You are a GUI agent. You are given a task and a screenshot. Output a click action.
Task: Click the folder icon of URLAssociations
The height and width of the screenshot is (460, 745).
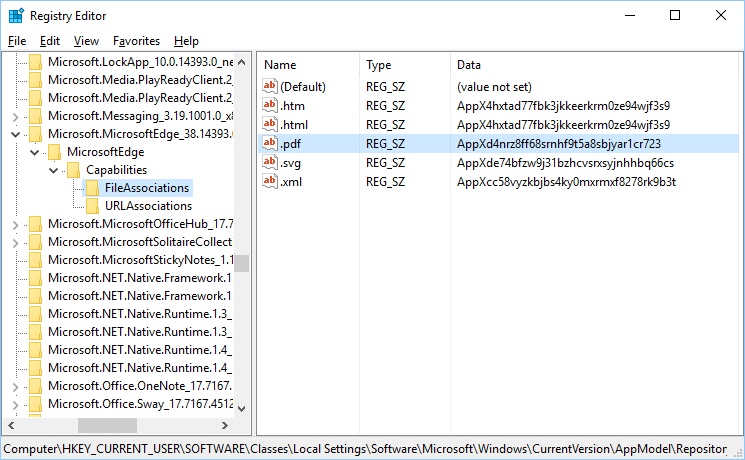click(x=92, y=206)
